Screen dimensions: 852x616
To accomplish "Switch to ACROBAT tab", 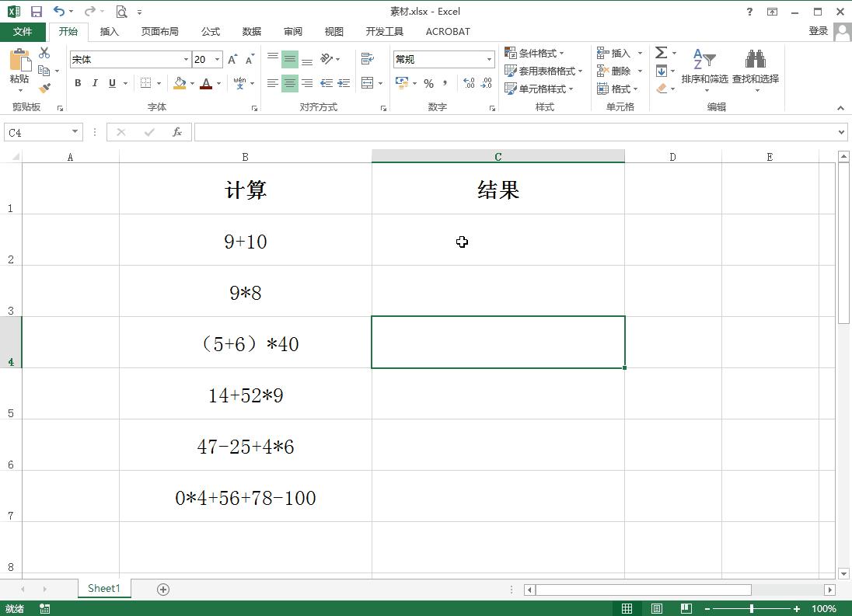I will coord(448,32).
